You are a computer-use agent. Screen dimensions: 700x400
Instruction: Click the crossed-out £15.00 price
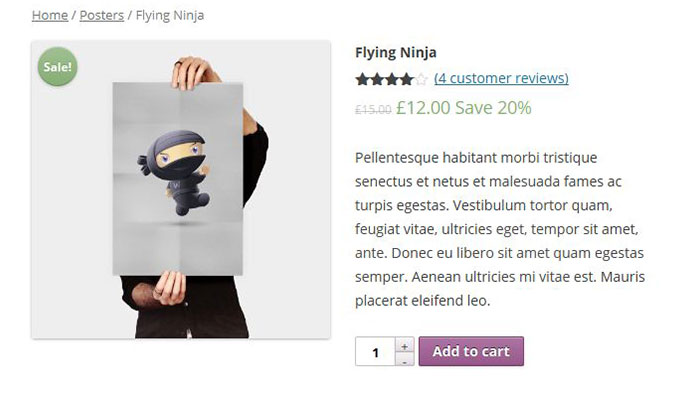[373, 109]
